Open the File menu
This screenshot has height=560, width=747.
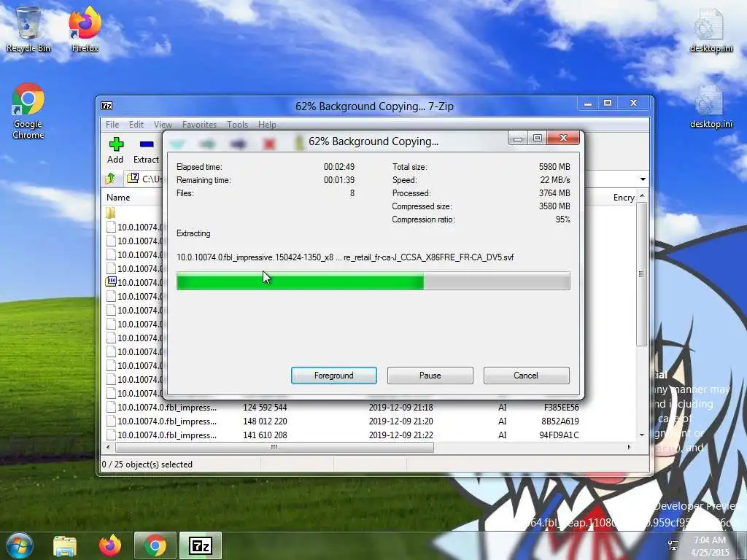click(112, 124)
